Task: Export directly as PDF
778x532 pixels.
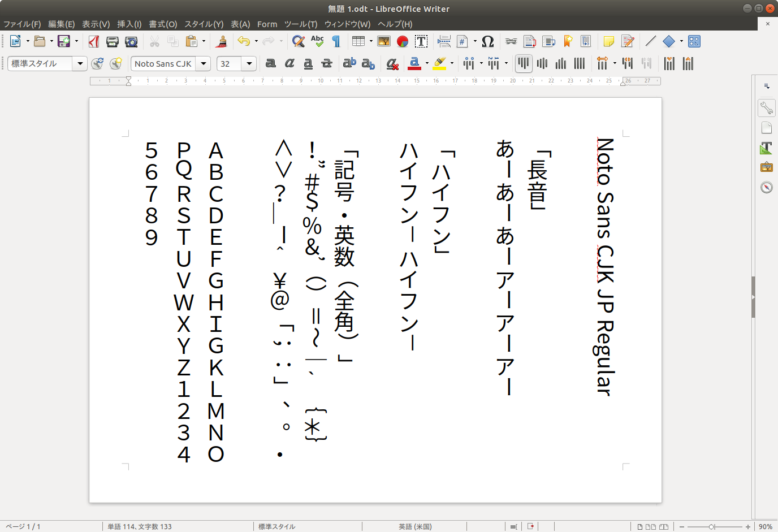Action: coord(94,41)
